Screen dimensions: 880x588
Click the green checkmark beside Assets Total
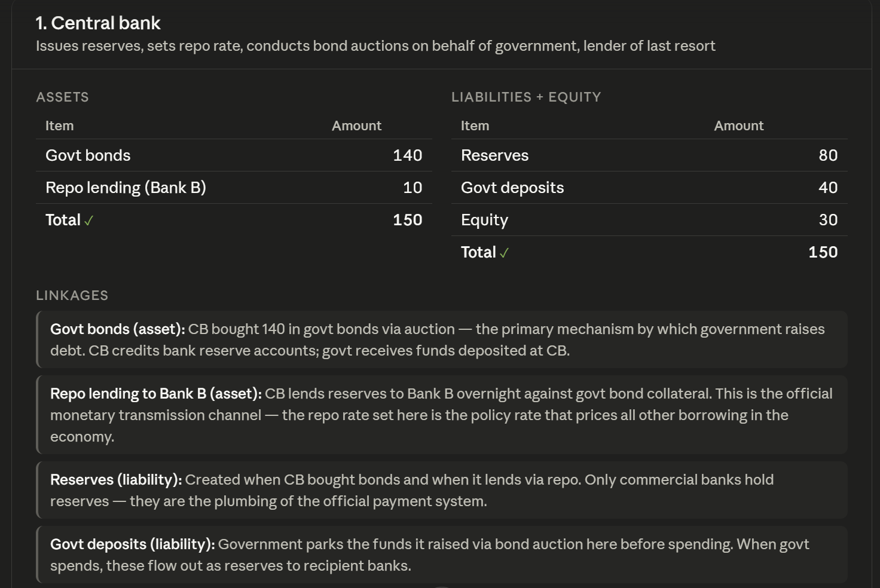[88, 221]
